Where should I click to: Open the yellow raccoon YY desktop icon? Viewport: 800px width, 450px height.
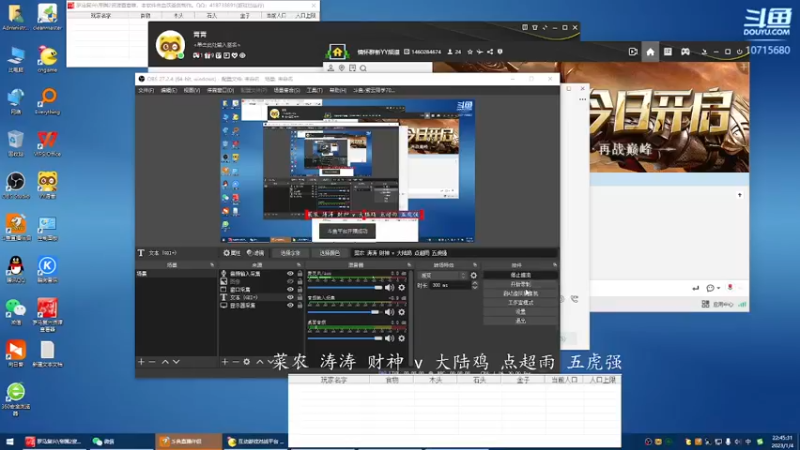47,182
